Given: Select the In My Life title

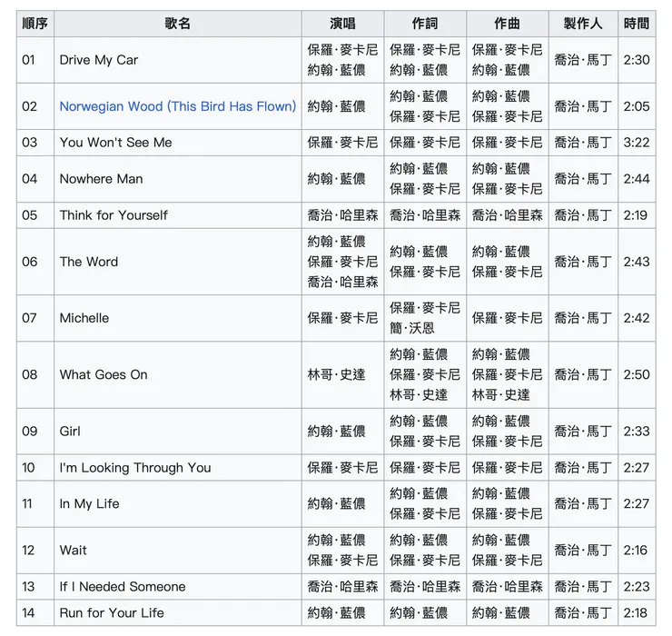Looking at the screenshot, I should pyautogui.click(x=89, y=504).
